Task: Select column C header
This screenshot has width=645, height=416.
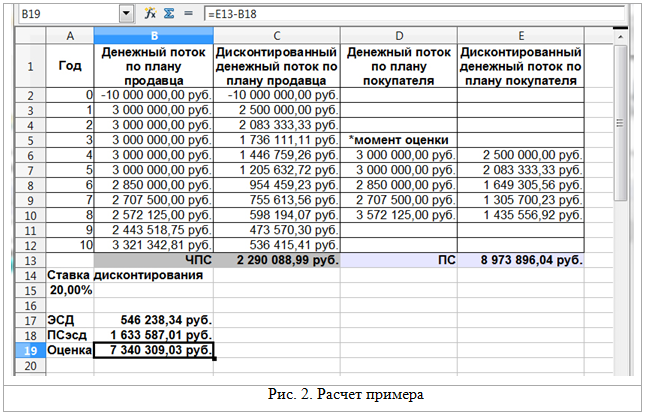Action: (277, 36)
